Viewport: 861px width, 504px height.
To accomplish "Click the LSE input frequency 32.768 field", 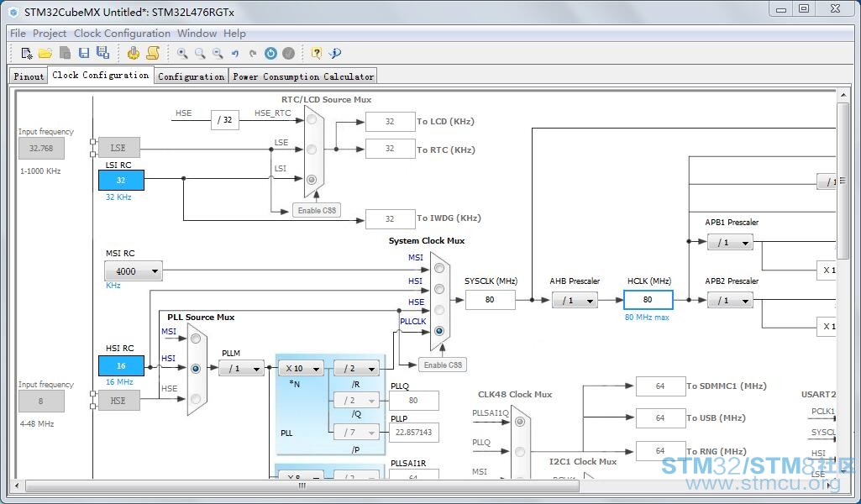I will click(x=41, y=148).
